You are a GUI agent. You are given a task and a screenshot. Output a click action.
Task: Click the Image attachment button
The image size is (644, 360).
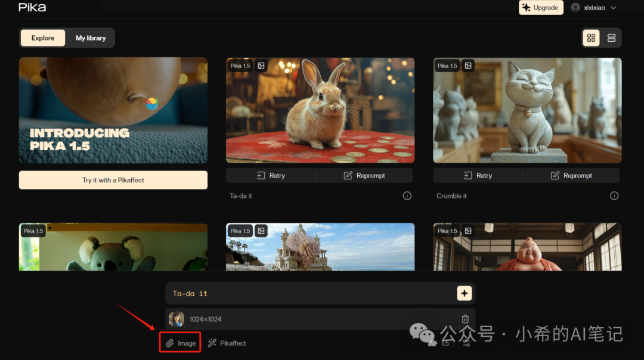point(180,343)
